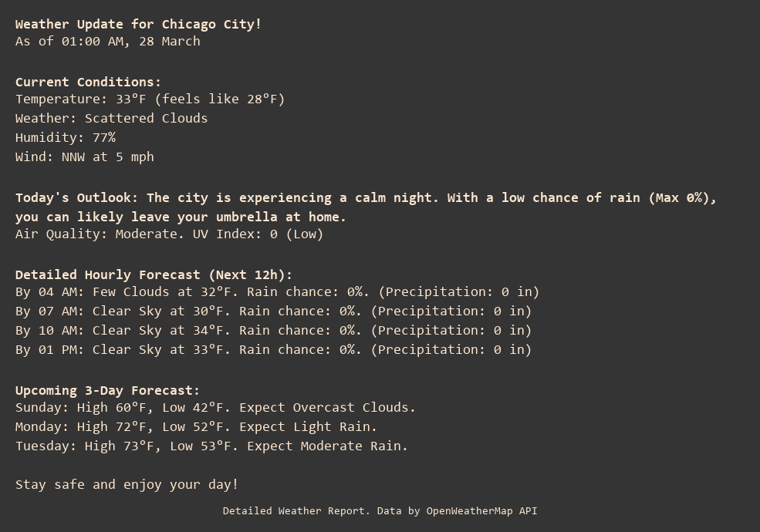760x532 pixels.
Task: Click the Tuesday Moderate Rain forecast
Action: [x=211, y=446]
